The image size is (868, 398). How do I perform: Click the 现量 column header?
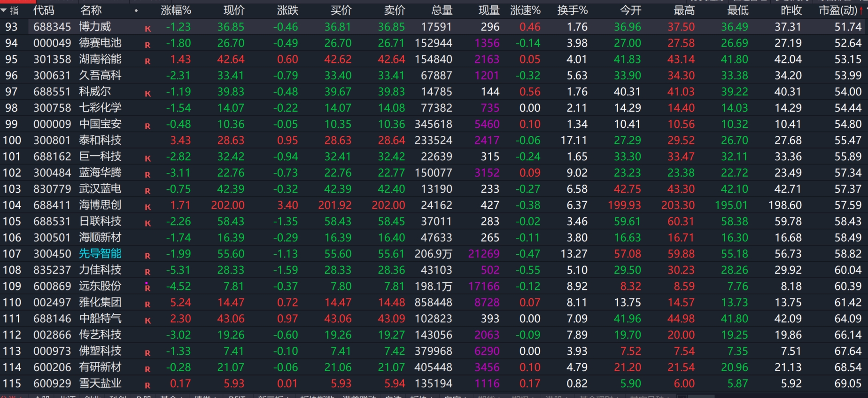click(x=489, y=10)
